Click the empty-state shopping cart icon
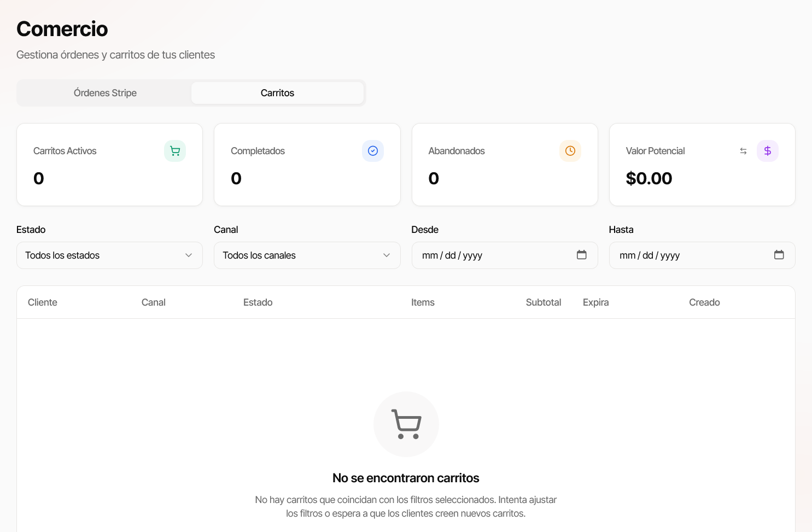The height and width of the screenshot is (532, 812). pyautogui.click(x=406, y=424)
